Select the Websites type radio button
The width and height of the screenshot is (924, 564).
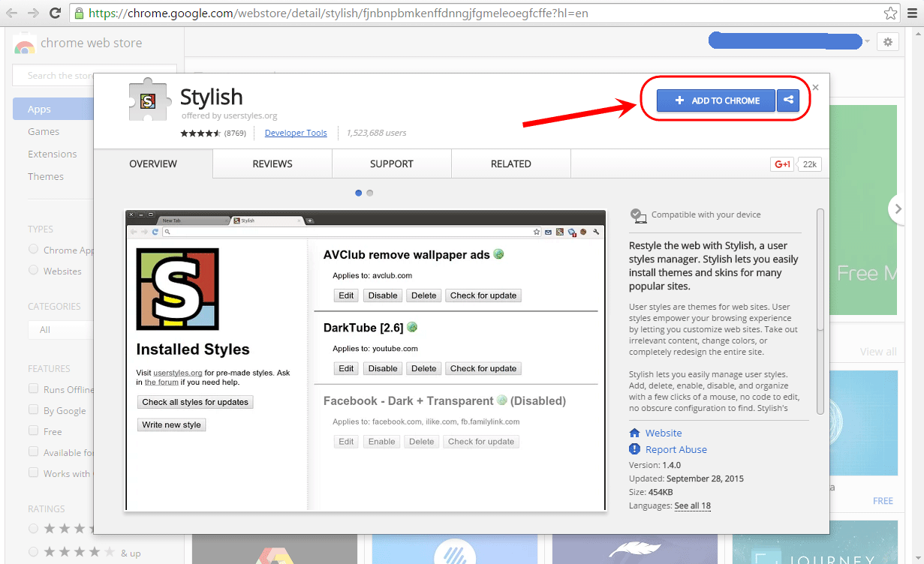point(33,270)
